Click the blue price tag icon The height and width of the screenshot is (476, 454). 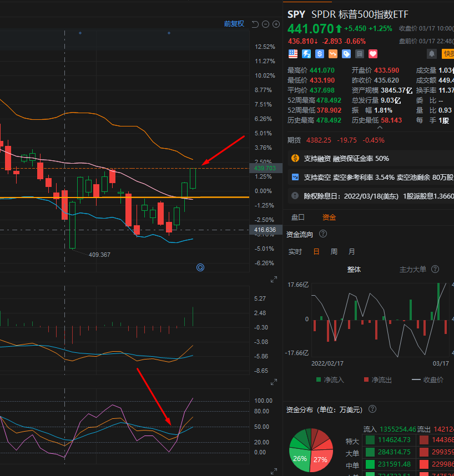coord(346,54)
